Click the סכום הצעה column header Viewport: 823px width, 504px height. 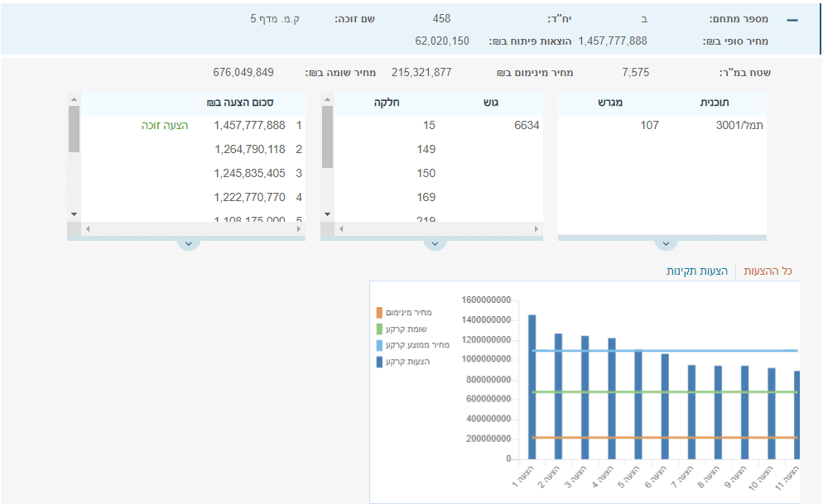pyautogui.click(x=240, y=103)
